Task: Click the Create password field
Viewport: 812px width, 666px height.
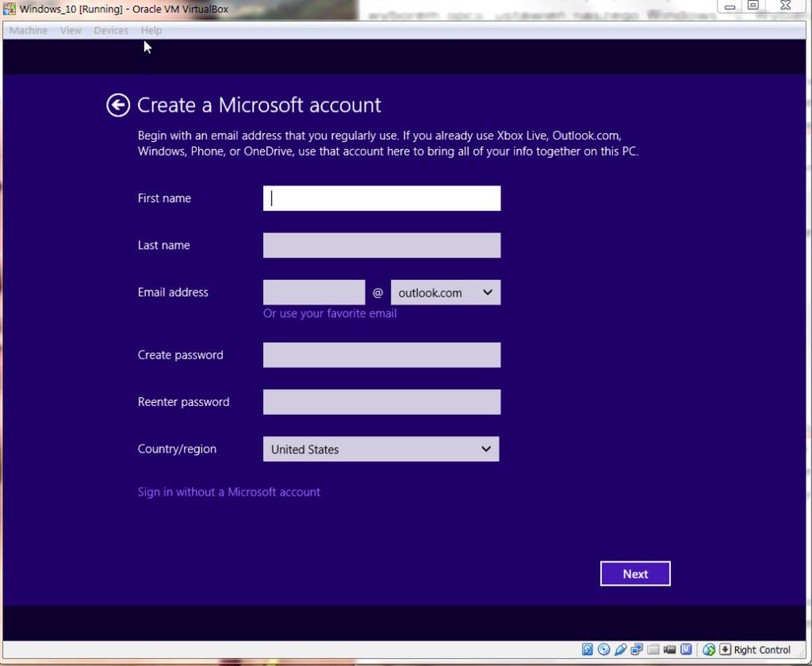Action: point(381,354)
